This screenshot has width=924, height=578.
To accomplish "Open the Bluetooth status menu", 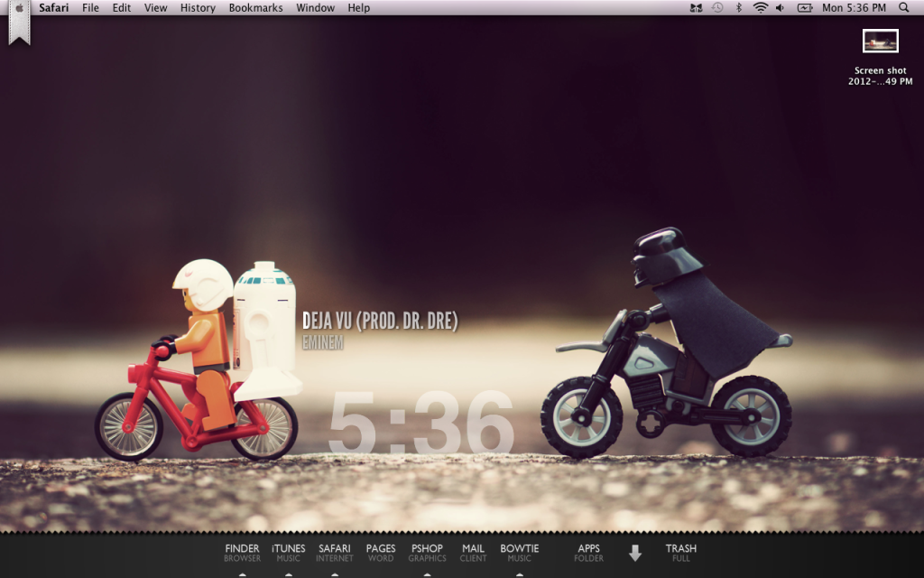I will (738, 7).
